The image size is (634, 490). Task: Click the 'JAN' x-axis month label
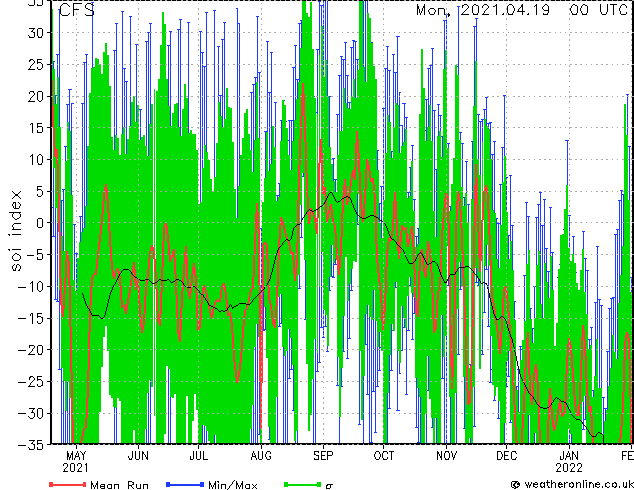[569, 456]
